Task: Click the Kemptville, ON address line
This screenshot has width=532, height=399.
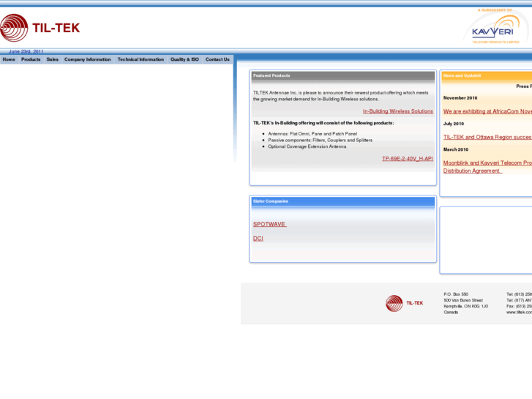Action: [466, 306]
